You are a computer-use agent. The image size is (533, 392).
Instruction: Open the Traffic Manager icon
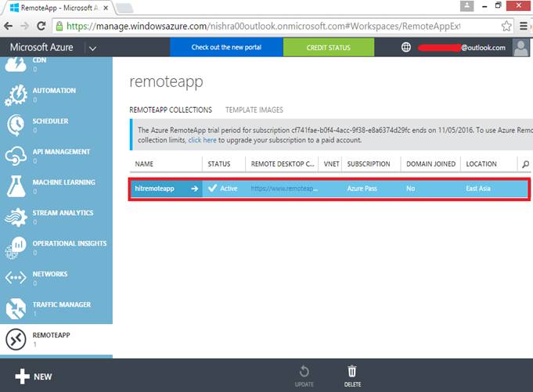16,308
